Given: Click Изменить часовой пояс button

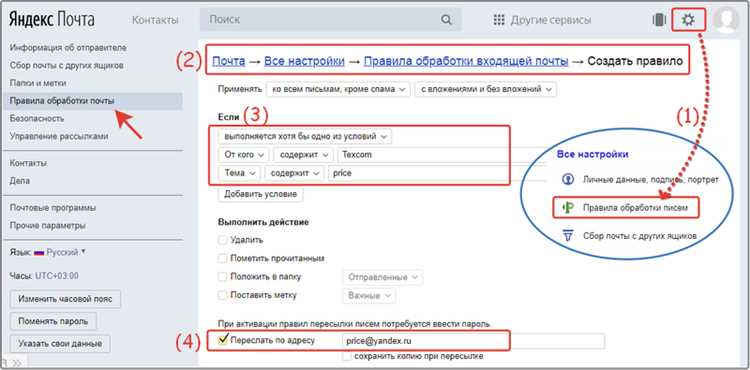Looking at the screenshot, I should tap(65, 299).
